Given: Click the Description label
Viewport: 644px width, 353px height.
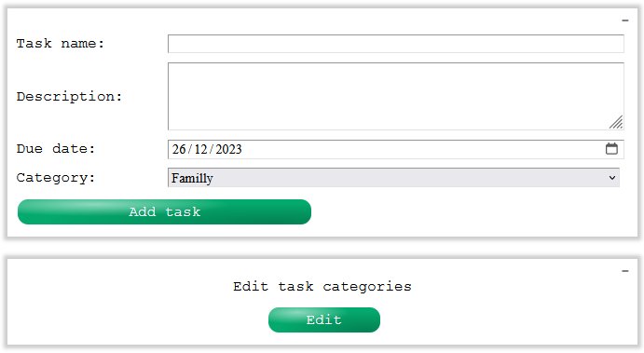Looking at the screenshot, I should [69, 97].
